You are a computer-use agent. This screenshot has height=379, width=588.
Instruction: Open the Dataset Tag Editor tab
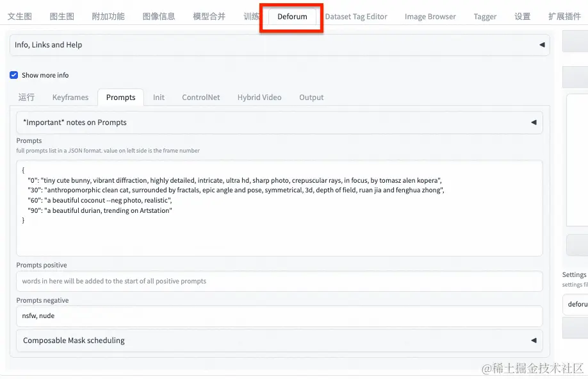coord(356,17)
